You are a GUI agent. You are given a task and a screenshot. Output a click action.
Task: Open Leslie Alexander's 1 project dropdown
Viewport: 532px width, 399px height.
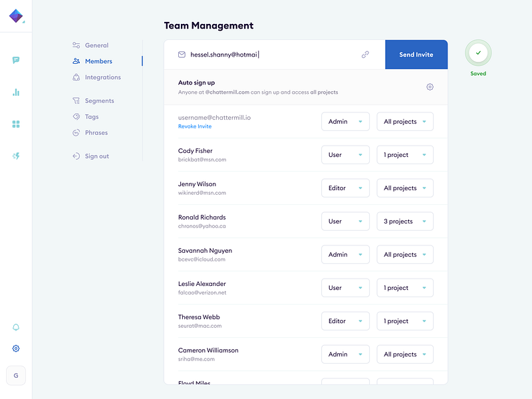click(405, 288)
